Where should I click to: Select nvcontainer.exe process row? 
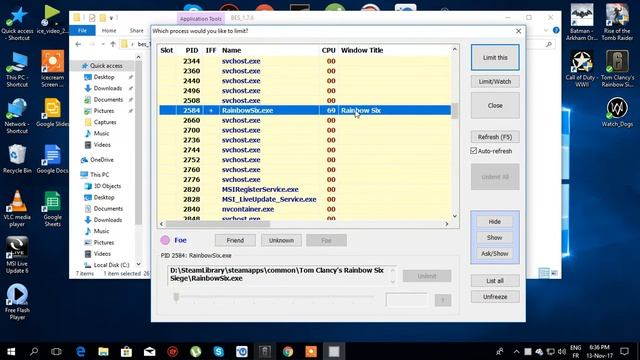coord(305,209)
